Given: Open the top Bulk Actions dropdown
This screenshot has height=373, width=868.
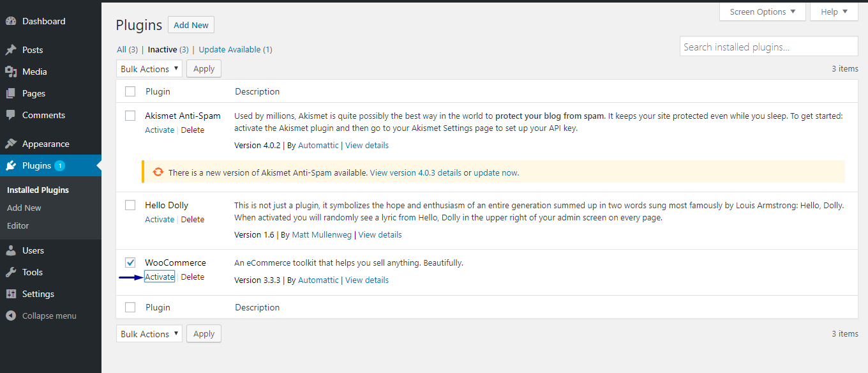Looking at the screenshot, I should (x=149, y=69).
